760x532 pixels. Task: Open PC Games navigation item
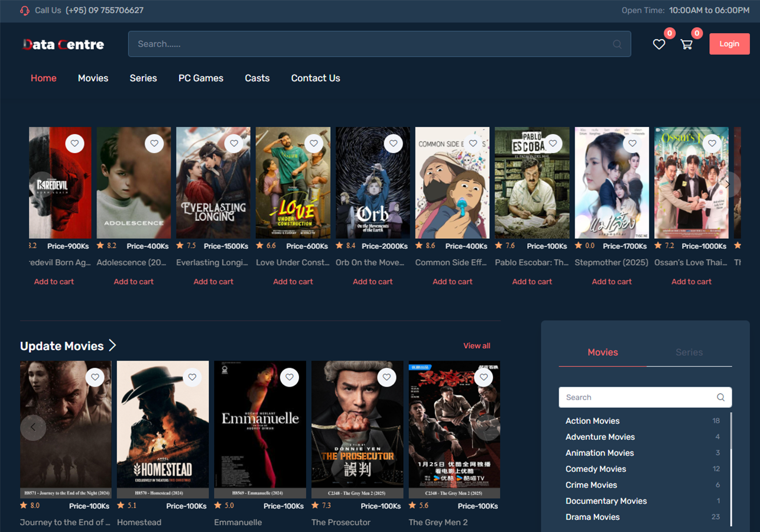click(201, 78)
